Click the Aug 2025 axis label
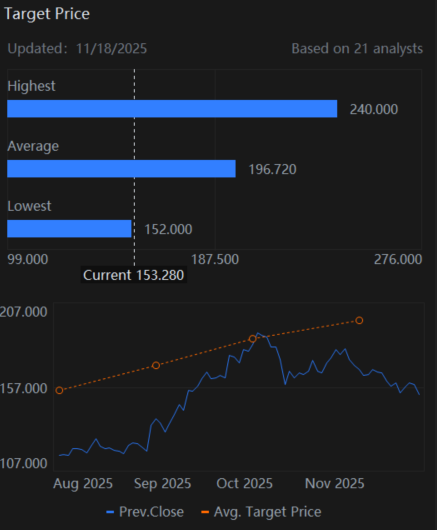This screenshot has width=437, height=530. (83, 483)
